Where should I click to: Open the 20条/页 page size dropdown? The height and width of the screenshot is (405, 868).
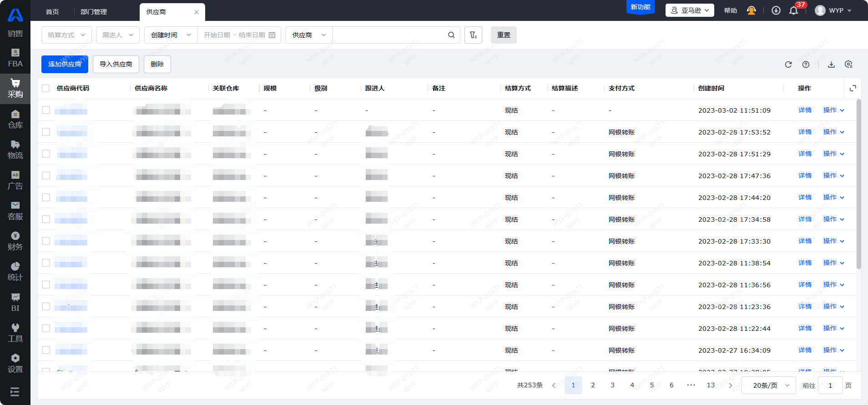[769, 385]
